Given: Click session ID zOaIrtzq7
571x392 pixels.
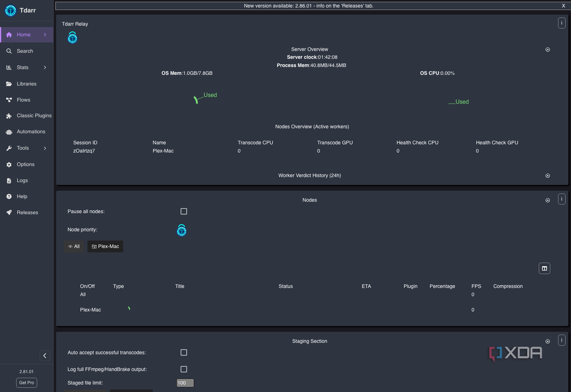Looking at the screenshot, I should point(84,151).
